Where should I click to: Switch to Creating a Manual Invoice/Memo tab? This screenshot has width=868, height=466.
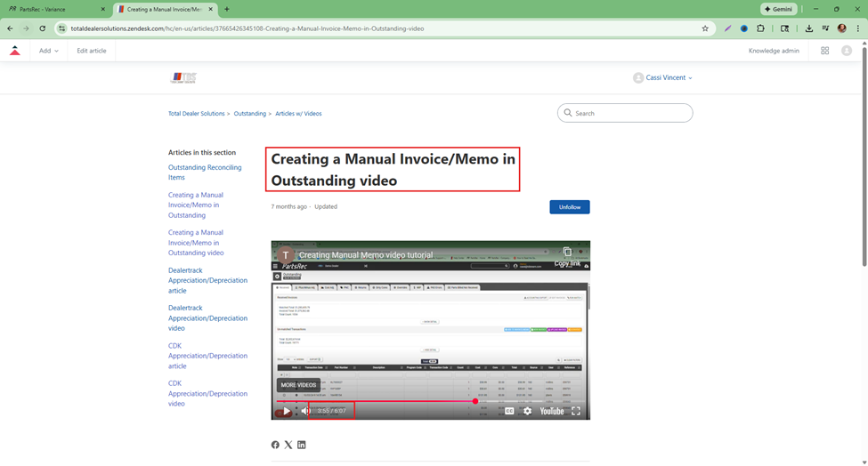point(165,10)
